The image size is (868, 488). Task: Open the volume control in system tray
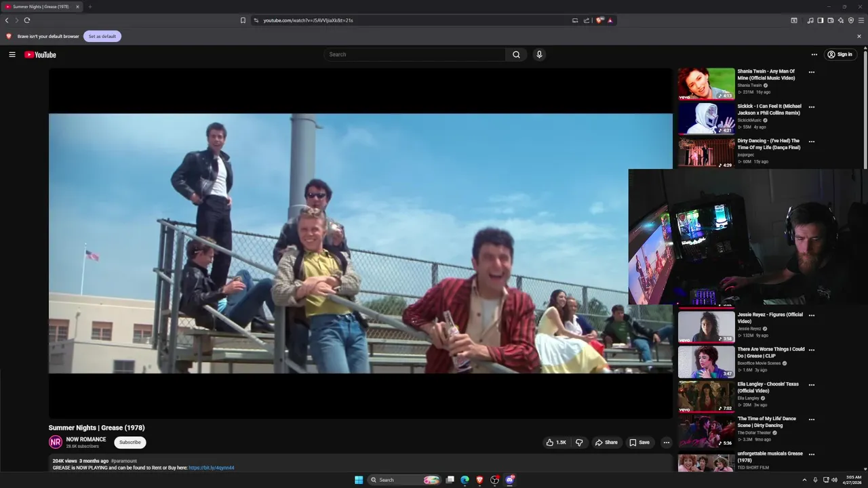pos(834,480)
